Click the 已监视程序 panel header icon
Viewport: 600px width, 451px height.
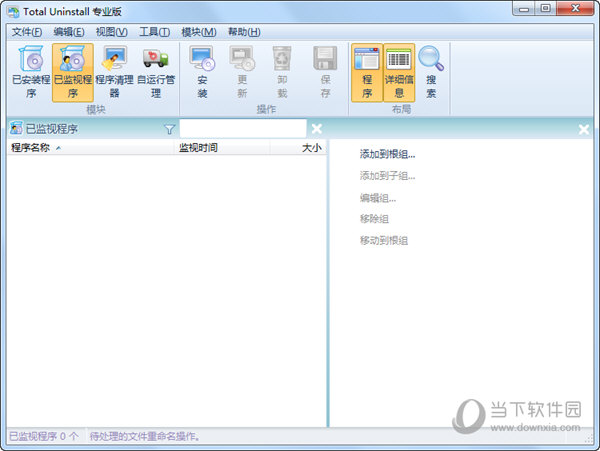[16, 128]
